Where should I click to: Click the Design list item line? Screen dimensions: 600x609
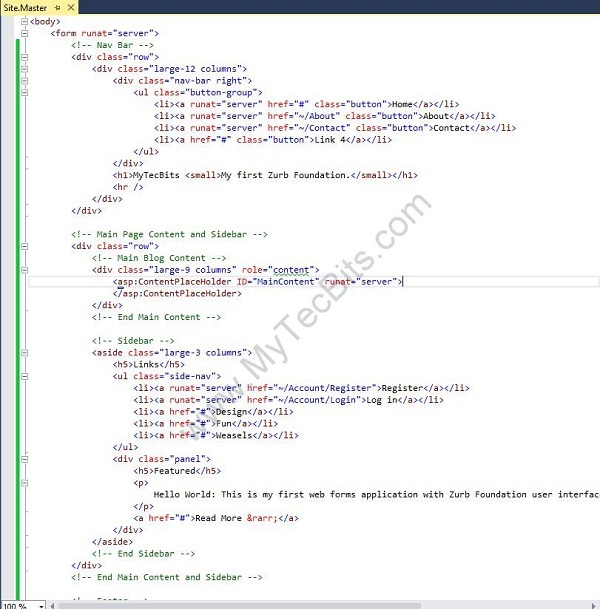(x=213, y=412)
